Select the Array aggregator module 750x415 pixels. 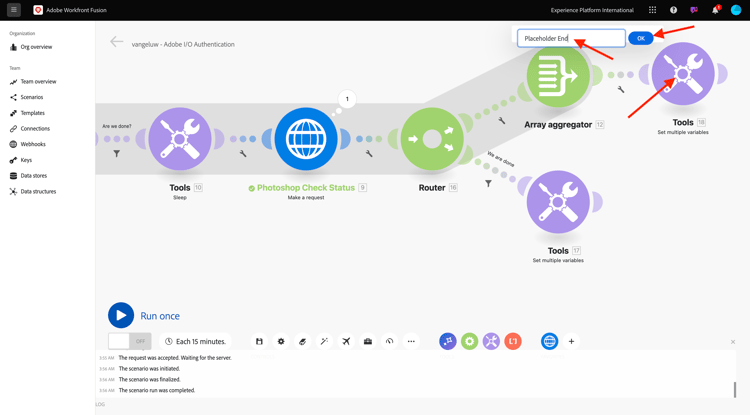tap(558, 76)
